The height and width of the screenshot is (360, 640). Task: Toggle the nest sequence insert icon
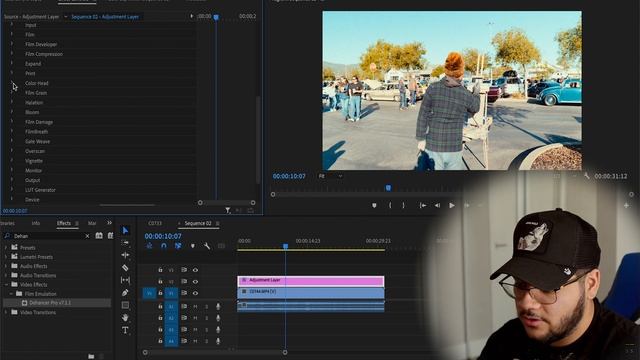[149, 246]
